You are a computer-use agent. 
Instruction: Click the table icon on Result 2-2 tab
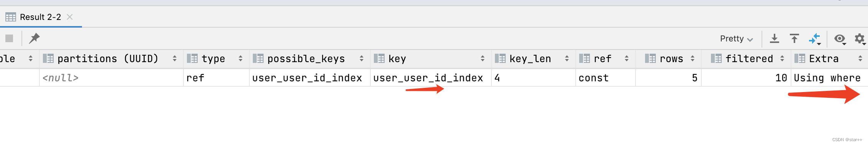11,17
